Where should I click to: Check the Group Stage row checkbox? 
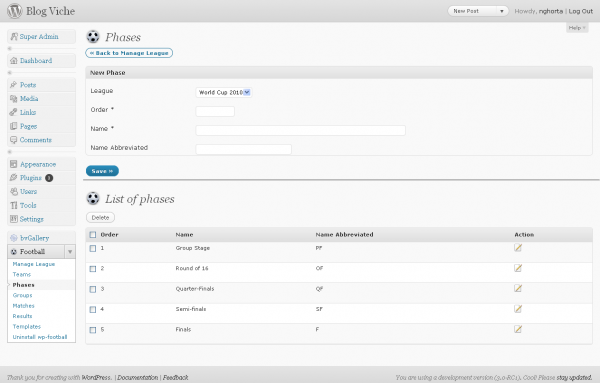pyautogui.click(x=93, y=248)
